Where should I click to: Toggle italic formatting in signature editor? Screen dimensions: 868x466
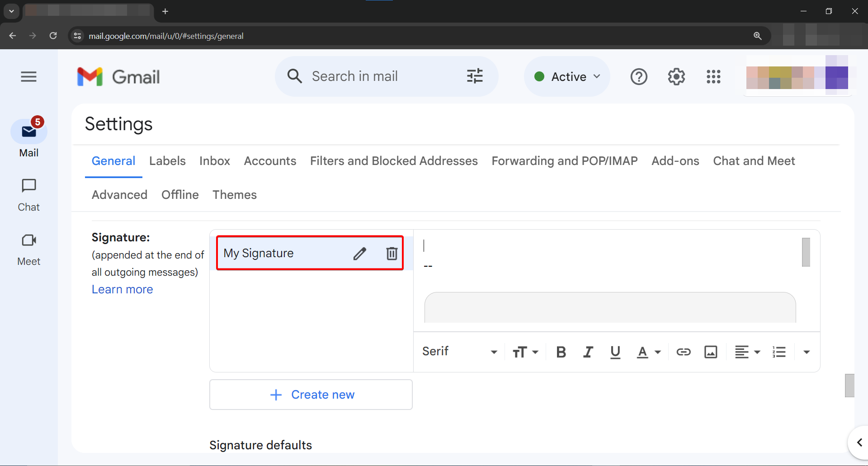pyautogui.click(x=588, y=352)
